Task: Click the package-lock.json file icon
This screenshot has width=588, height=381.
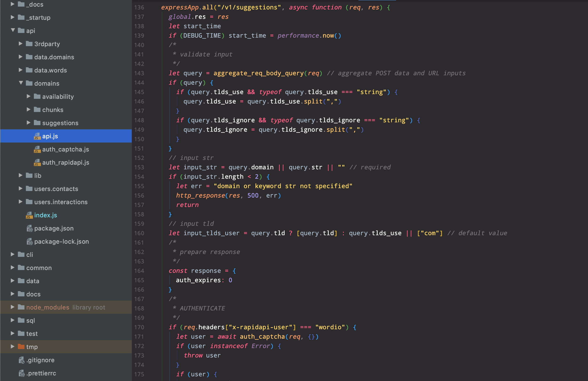Action: click(x=29, y=241)
